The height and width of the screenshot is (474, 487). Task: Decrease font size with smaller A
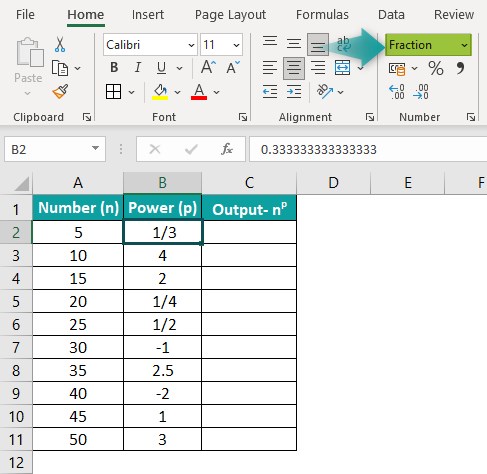233,68
